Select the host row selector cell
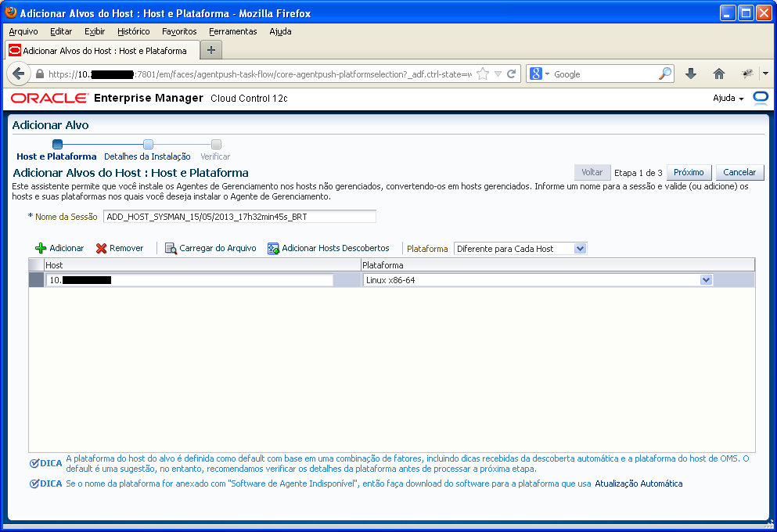This screenshot has height=532, width=777. click(36, 280)
